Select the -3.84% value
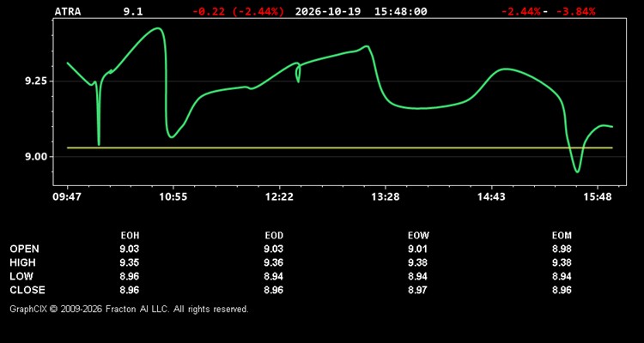Viewport: 644px width, 343px height. [x=575, y=11]
